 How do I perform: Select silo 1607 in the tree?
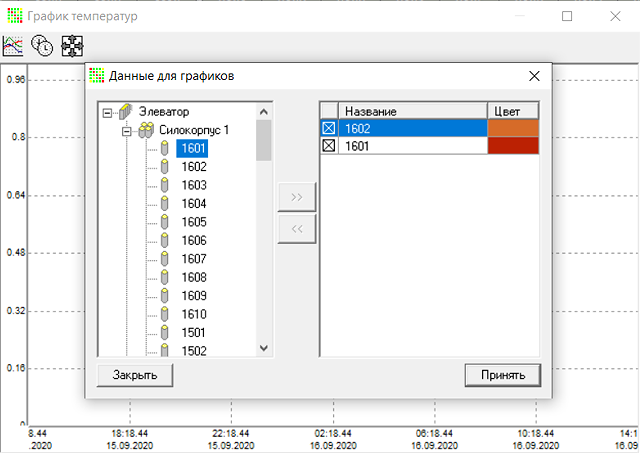(194, 258)
